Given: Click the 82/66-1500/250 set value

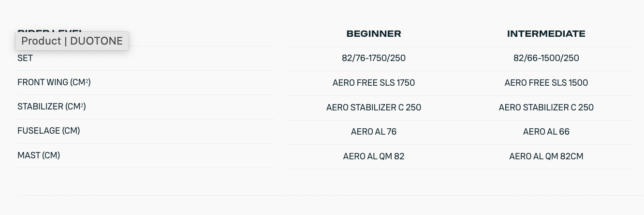Looking at the screenshot, I should [x=546, y=58].
